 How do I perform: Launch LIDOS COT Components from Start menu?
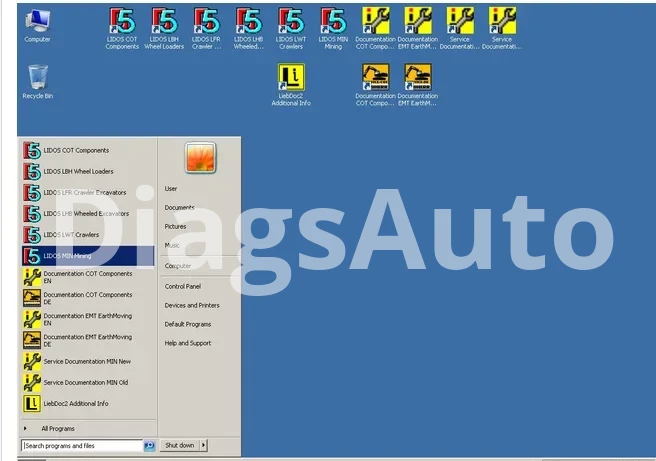tap(88, 150)
